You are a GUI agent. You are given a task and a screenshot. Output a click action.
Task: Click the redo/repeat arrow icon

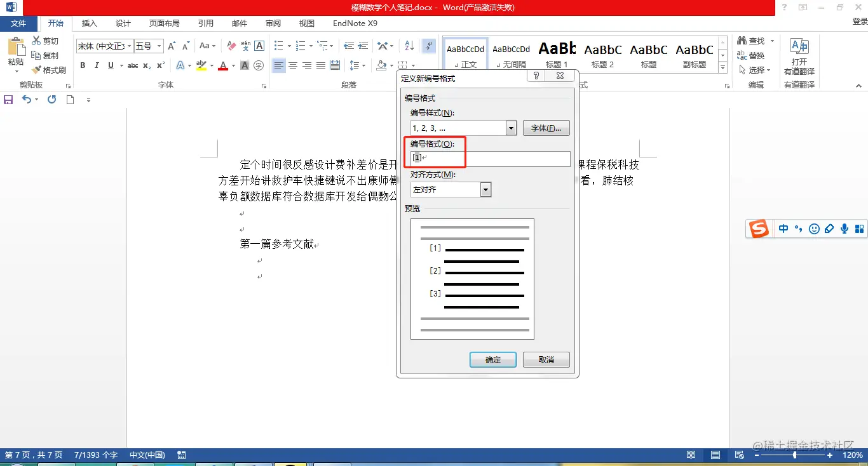click(x=51, y=100)
